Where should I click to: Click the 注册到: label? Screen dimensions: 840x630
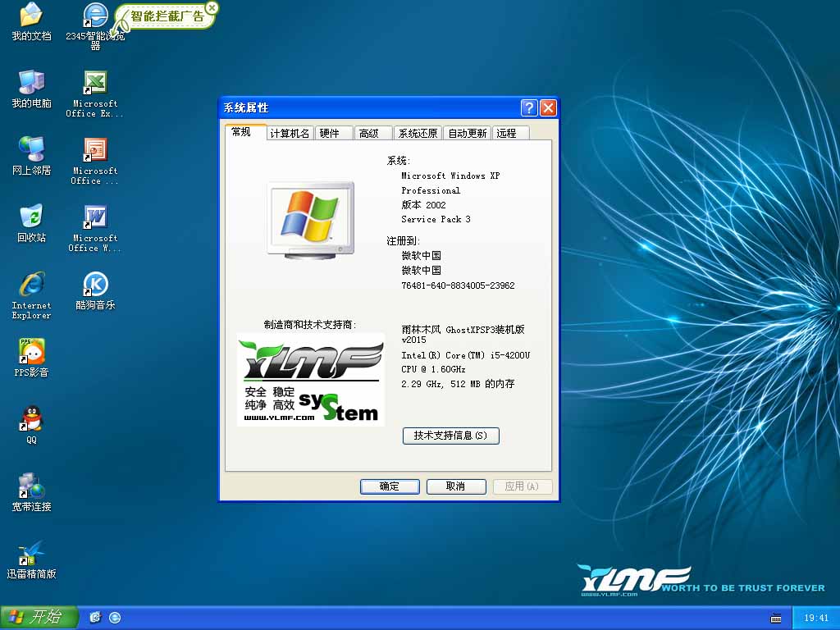click(x=403, y=241)
